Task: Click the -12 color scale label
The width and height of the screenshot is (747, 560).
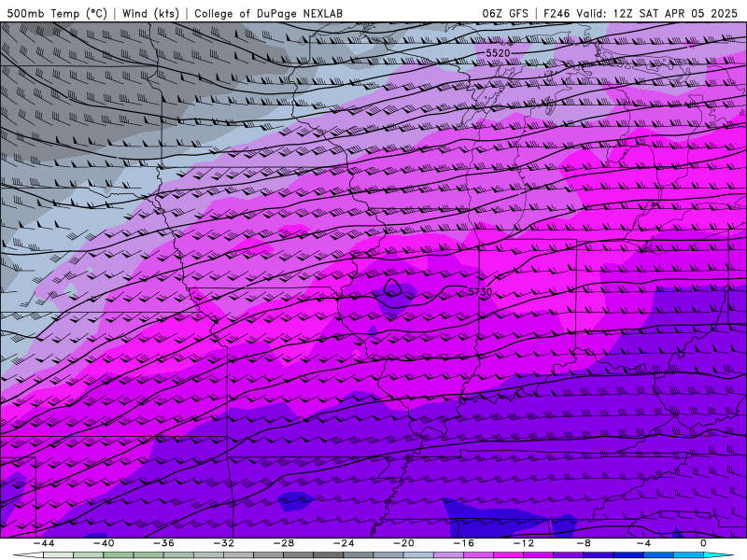Action: 524,543
